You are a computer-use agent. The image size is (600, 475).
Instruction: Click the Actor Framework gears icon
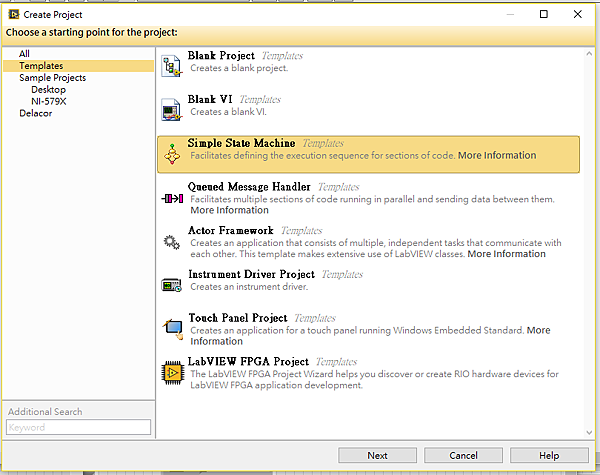tap(171, 242)
